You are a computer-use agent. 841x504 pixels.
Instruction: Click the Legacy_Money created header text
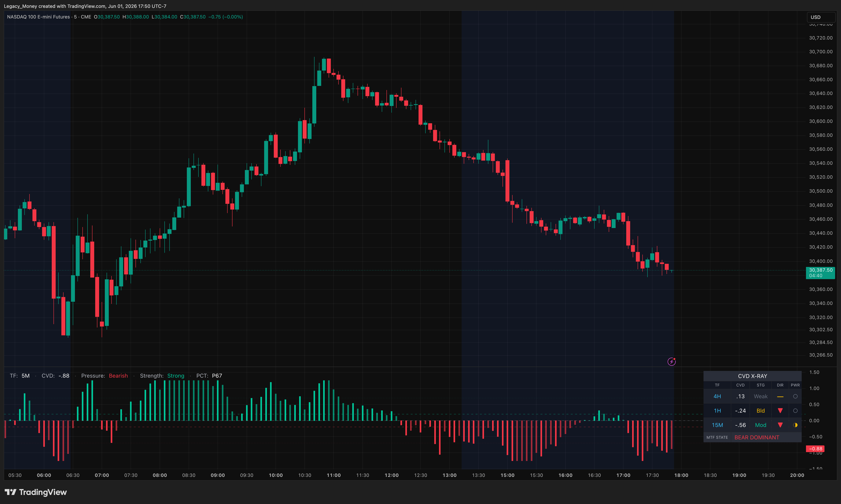pyautogui.click(x=85, y=6)
